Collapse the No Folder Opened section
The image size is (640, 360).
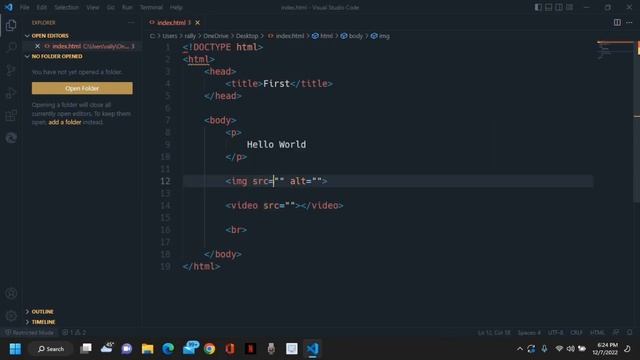coord(53,56)
